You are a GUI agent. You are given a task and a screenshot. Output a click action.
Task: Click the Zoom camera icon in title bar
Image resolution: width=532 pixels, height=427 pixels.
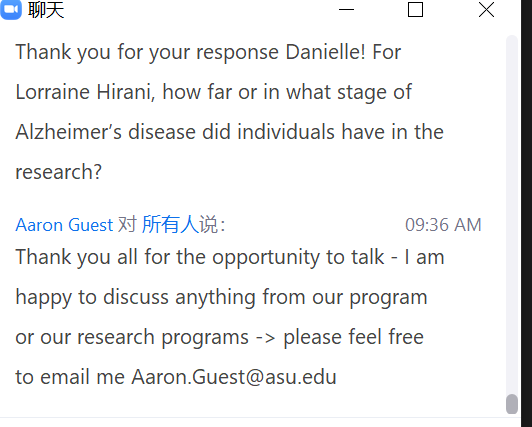[11, 9]
